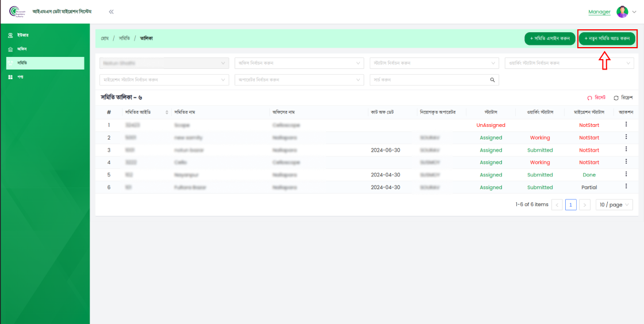
Task: Click the সমিতি এসাইন করুন button
Action: (x=550, y=38)
